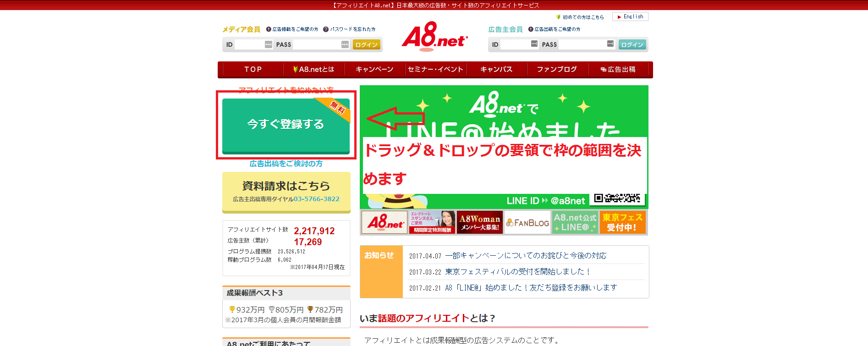868x346 pixels.
Task: Click the affiliate site count 2,217,912
Action: pyautogui.click(x=314, y=231)
